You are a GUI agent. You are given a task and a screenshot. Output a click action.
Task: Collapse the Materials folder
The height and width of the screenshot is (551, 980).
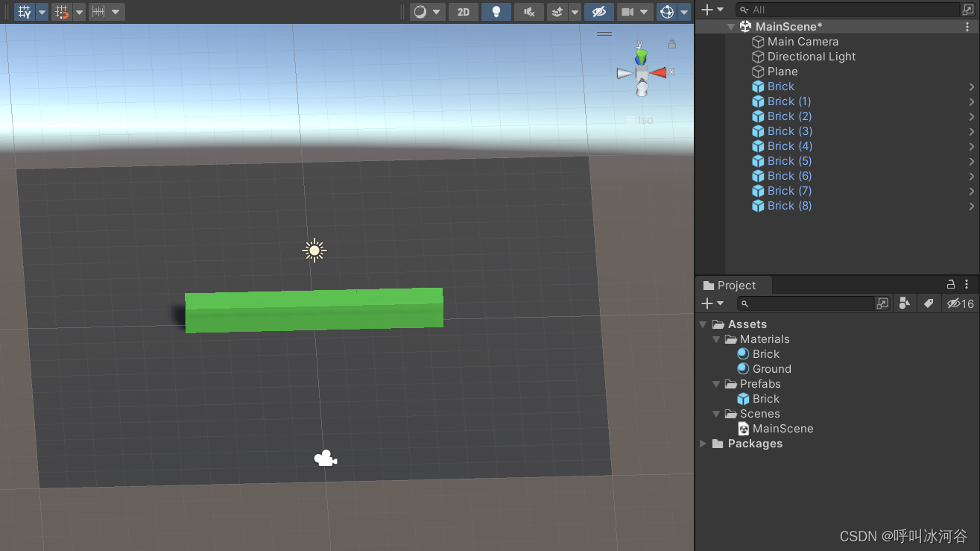tap(716, 339)
